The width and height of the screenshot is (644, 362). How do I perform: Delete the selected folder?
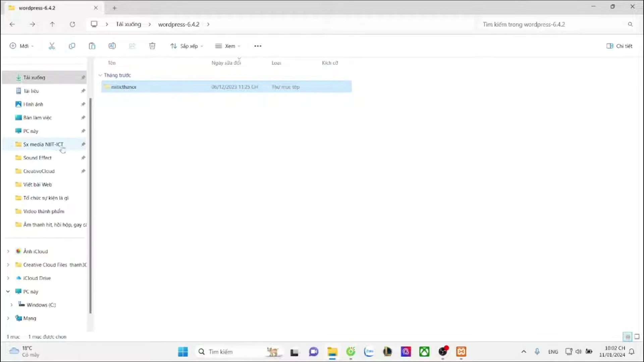click(x=152, y=46)
